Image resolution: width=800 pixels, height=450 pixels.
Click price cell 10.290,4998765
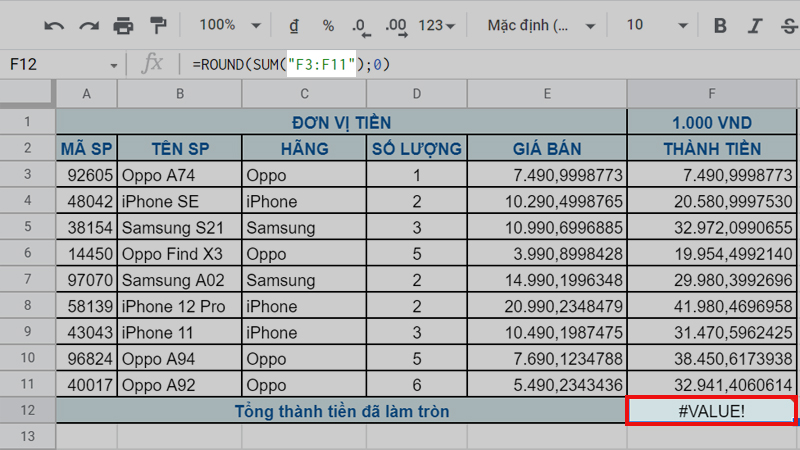tap(547, 201)
